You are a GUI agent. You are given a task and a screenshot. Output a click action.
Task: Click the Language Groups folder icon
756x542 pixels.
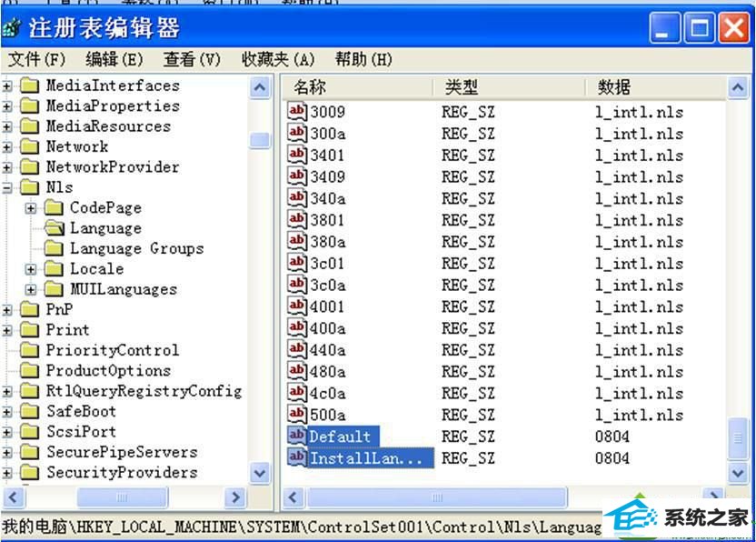54,248
